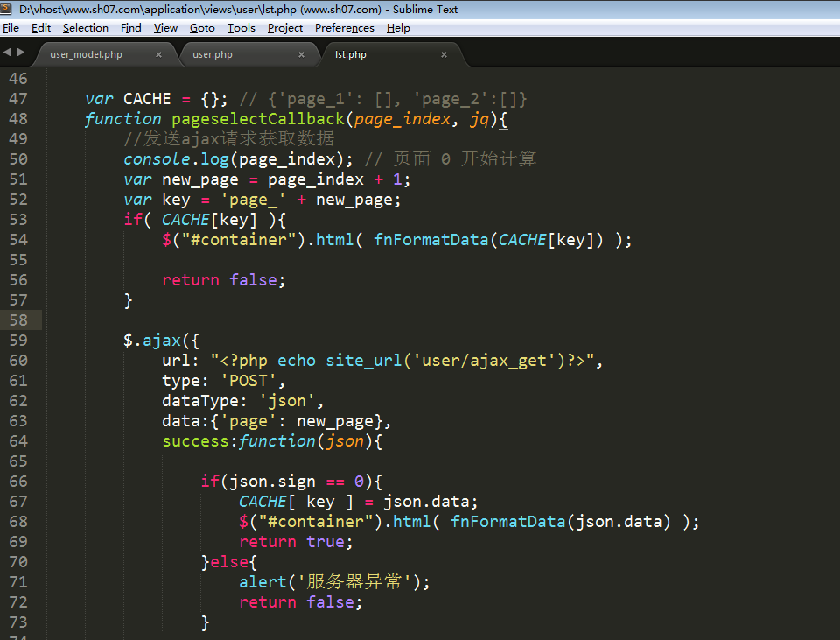Switch to the user.php tab

(213, 54)
